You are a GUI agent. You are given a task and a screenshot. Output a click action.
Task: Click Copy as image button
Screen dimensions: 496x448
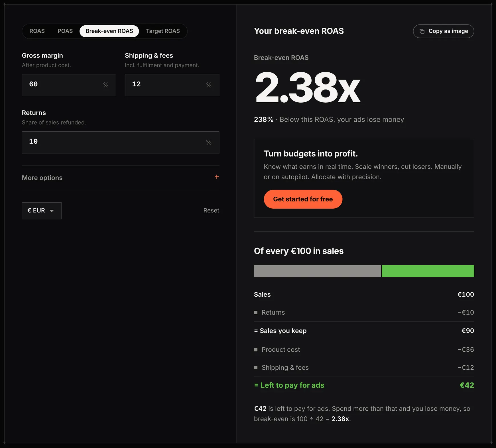(444, 31)
